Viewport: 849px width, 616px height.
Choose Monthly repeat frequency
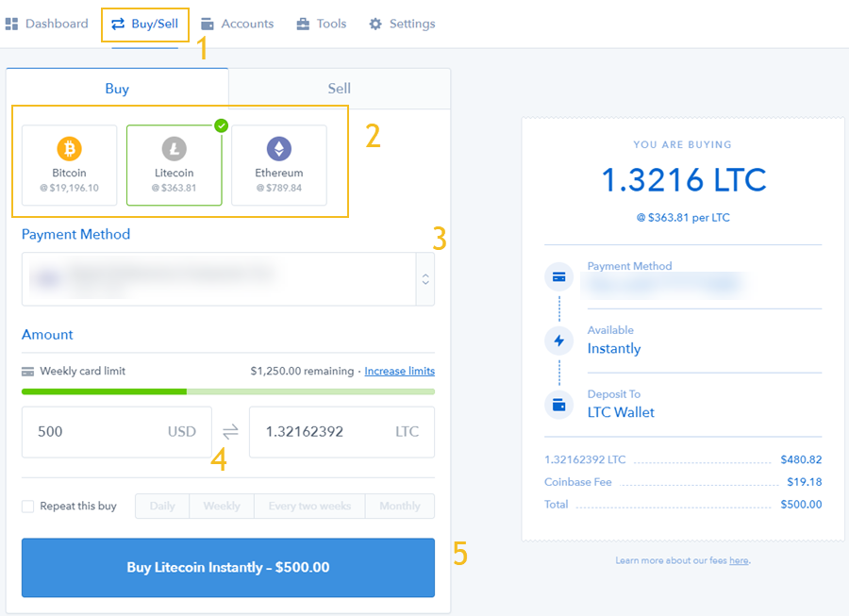pos(400,507)
